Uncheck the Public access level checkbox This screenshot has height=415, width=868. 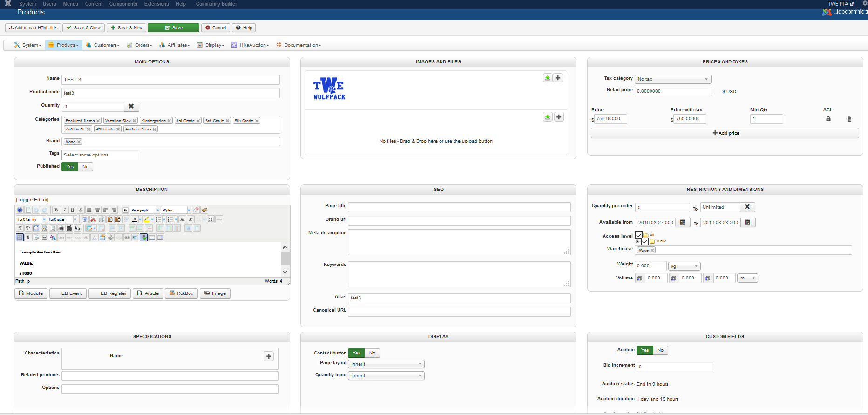tap(645, 241)
